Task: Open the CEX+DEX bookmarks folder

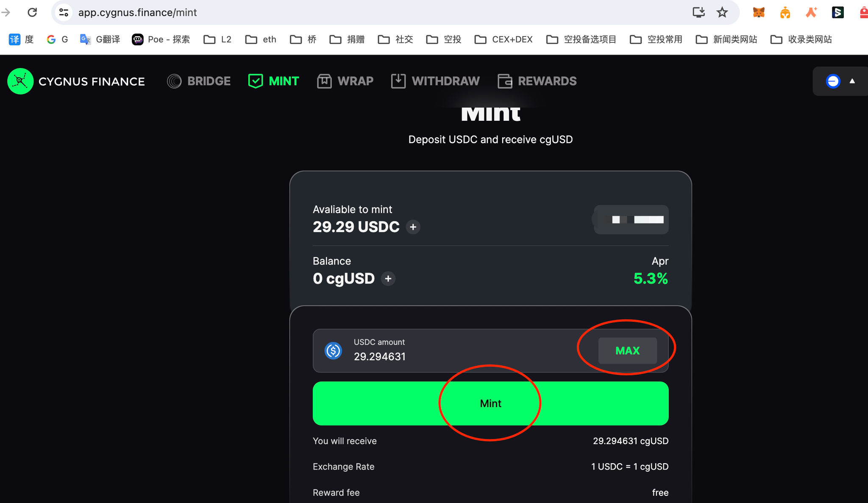Action: [504, 39]
